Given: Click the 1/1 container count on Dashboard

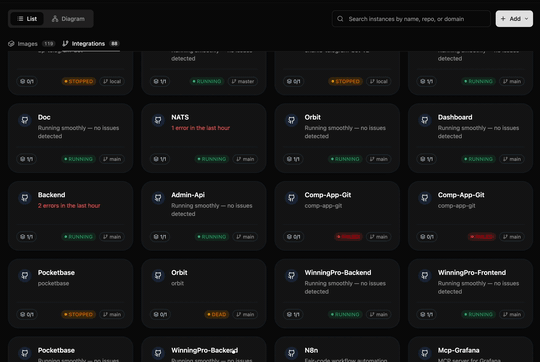Looking at the screenshot, I should pos(426,159).
